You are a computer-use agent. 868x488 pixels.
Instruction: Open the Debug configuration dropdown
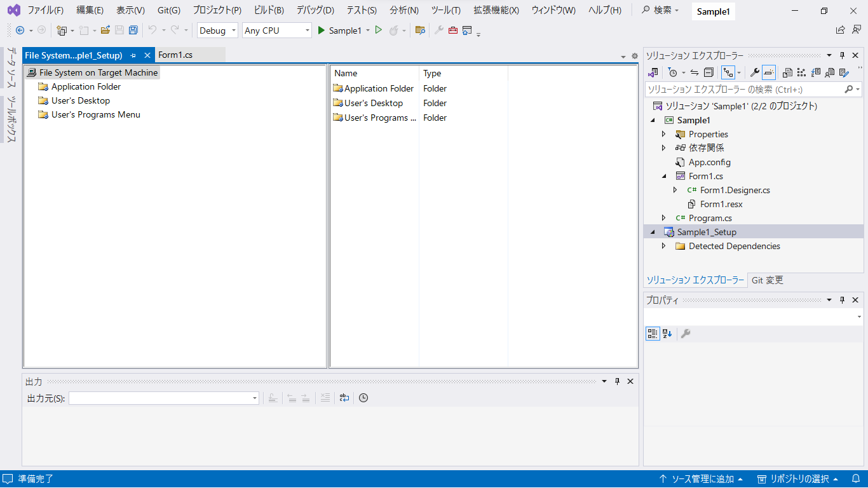click(217, 30)
